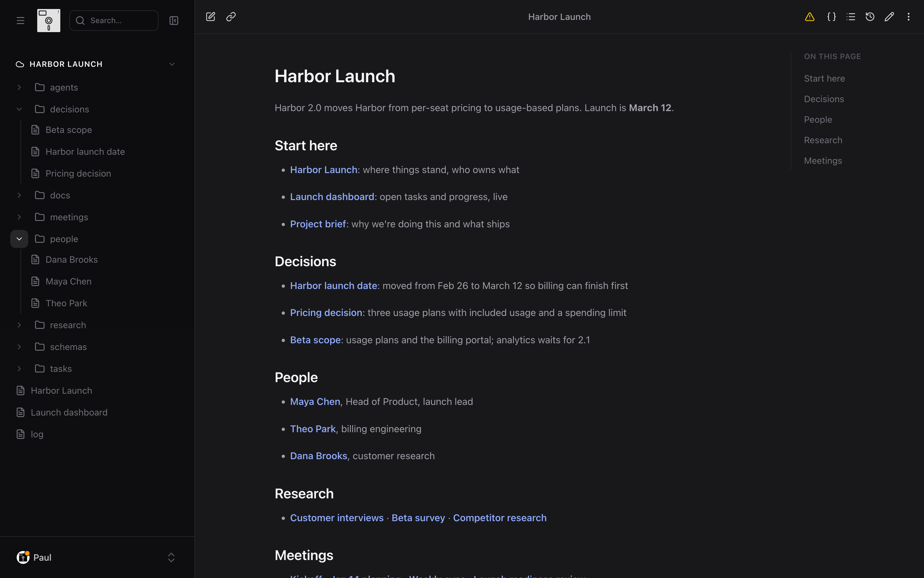This screenshot has height=578, width=924.
Task: Expand the meetings folder
Action: point(19,217)
